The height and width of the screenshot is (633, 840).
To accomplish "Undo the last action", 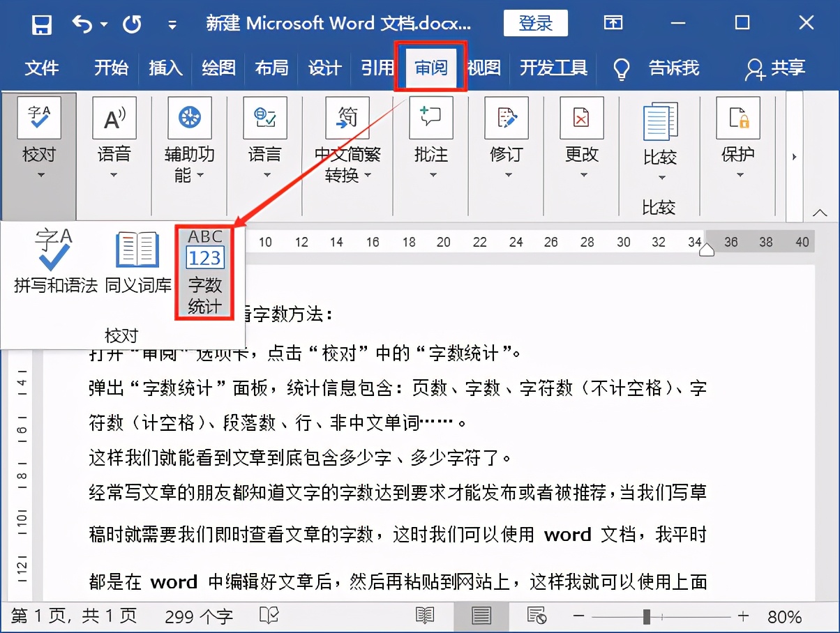I will click(82, 24).
